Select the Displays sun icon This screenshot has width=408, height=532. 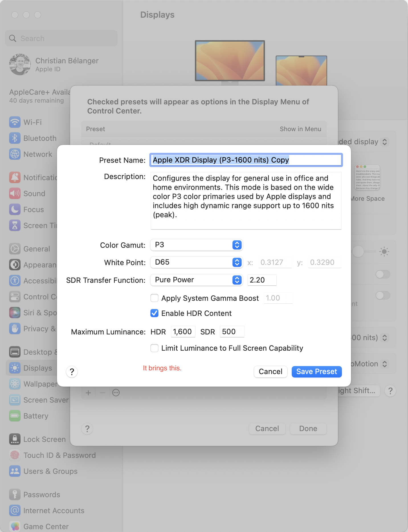pyautogui.click(x=15, y=368)
